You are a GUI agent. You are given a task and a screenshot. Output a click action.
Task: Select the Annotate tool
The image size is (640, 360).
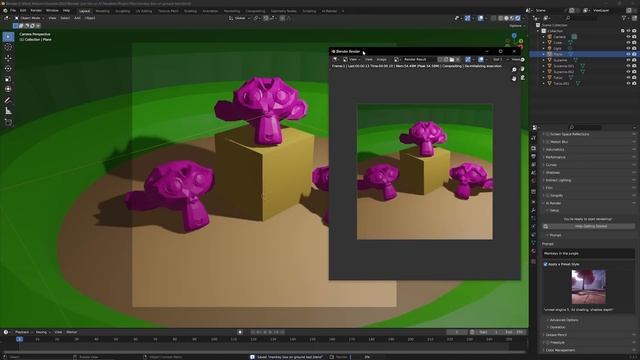pos(8,100)
